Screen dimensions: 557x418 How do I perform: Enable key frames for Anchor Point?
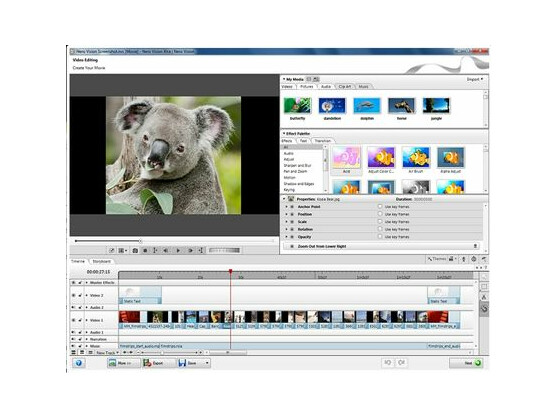click(x=380, y=206)
